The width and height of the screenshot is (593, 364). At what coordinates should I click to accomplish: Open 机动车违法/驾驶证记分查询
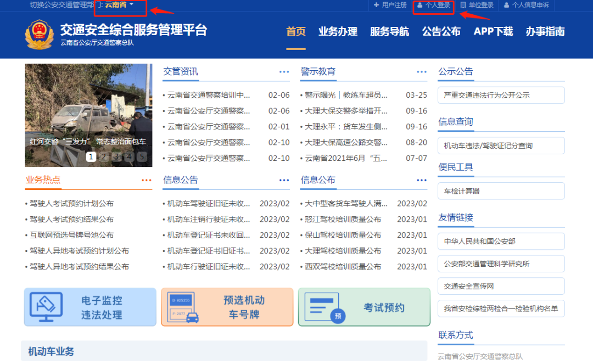(501, 145)
